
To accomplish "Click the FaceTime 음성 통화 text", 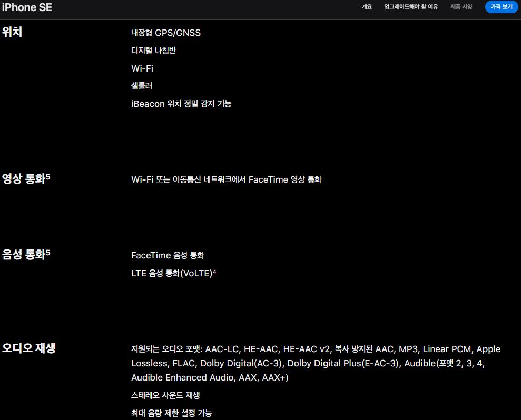I will coord(168,255).
